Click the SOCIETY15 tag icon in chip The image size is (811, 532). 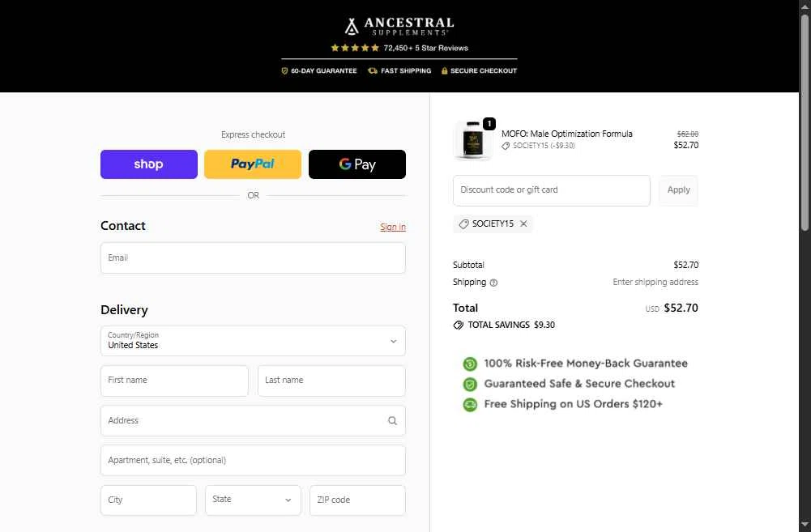(464, 223)
